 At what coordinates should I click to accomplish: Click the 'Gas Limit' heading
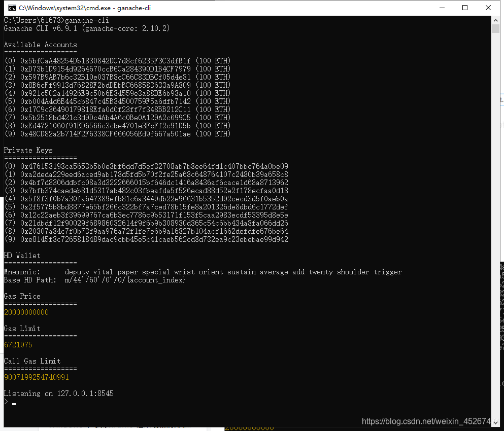click(22, 329)
